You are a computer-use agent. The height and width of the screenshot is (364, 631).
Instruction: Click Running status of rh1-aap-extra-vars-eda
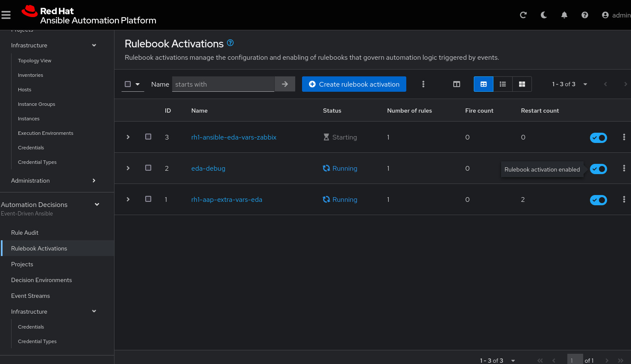(340, 199)
